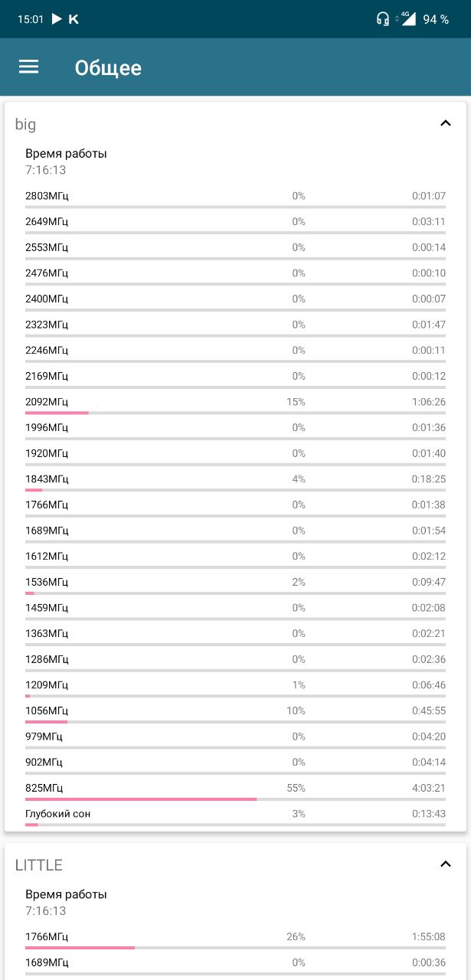Click the Глубокий сон row
The image size is (471, 980).
pyautogui.click(x=235, y=815)
